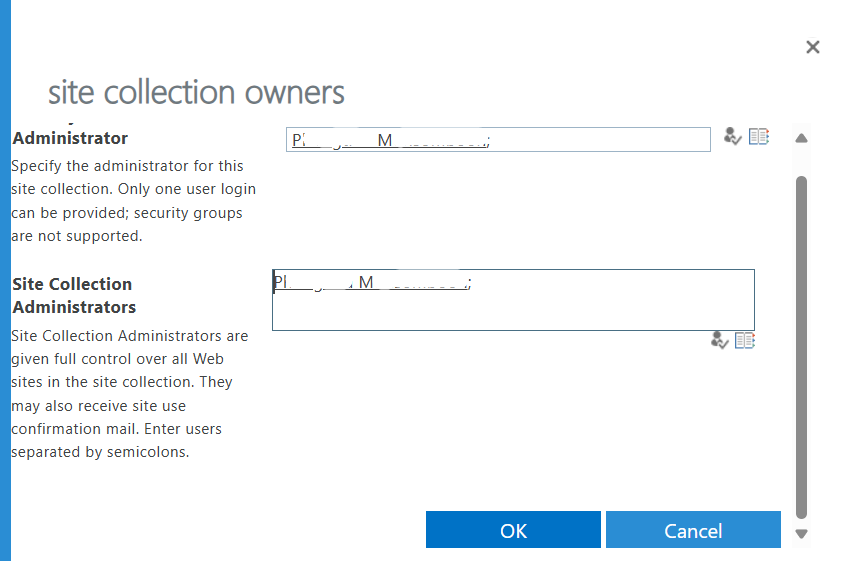Open Browse address book icon beside Administrator field
The height and width of the screenshot is (561, 859).
pos(759,136)
